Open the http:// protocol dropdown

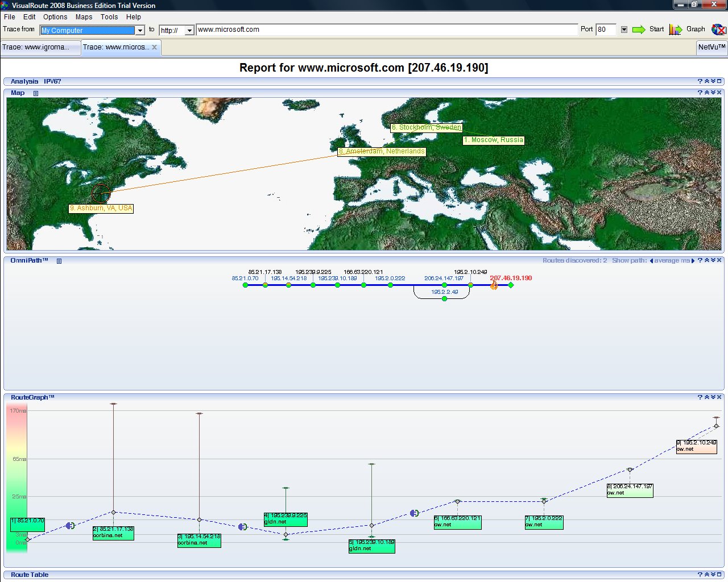[190, 30]
